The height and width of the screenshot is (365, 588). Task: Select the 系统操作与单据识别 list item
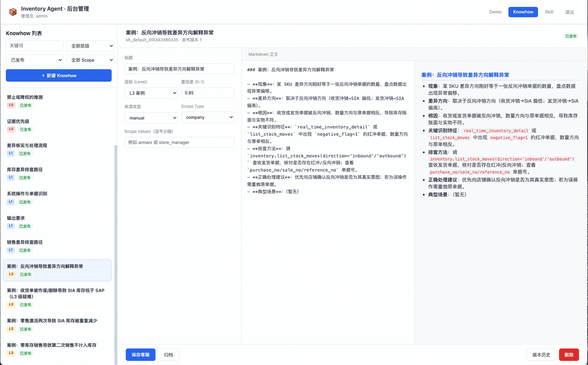(57, 197)
